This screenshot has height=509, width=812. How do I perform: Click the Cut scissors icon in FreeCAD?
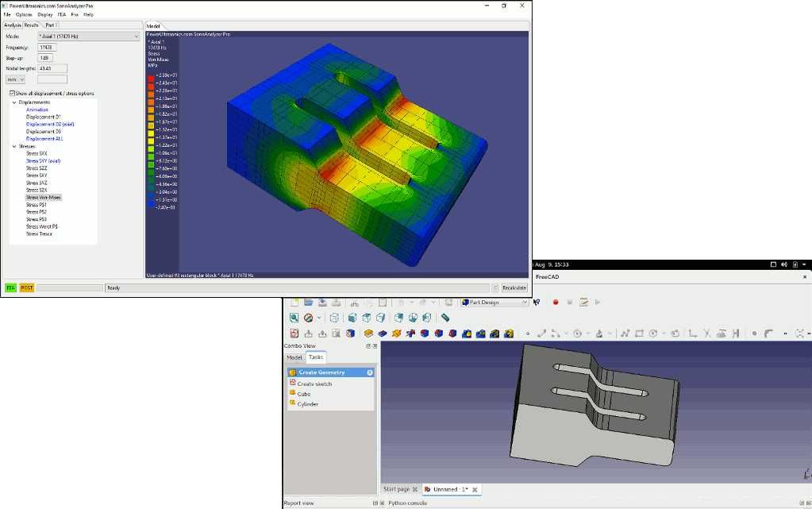coord(354,303)
